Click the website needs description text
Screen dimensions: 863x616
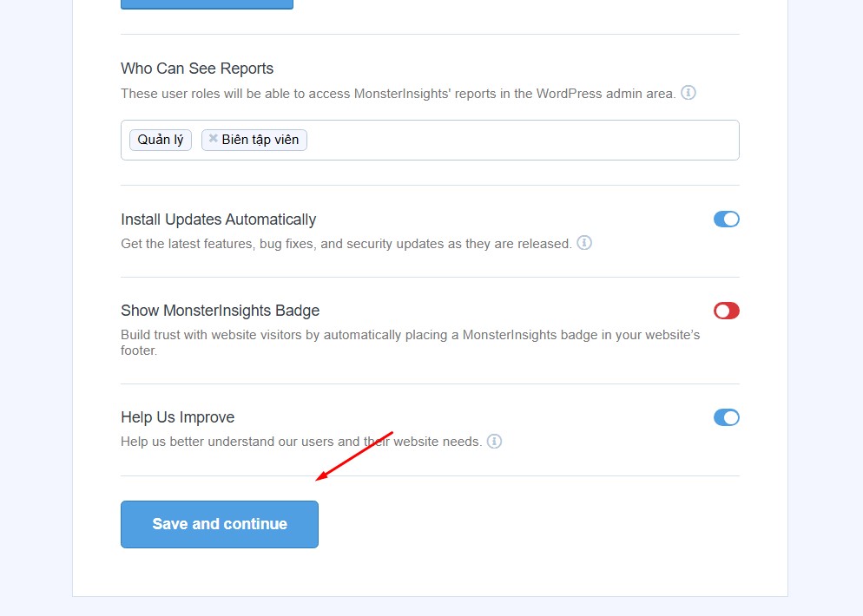[x=301, y=442]
